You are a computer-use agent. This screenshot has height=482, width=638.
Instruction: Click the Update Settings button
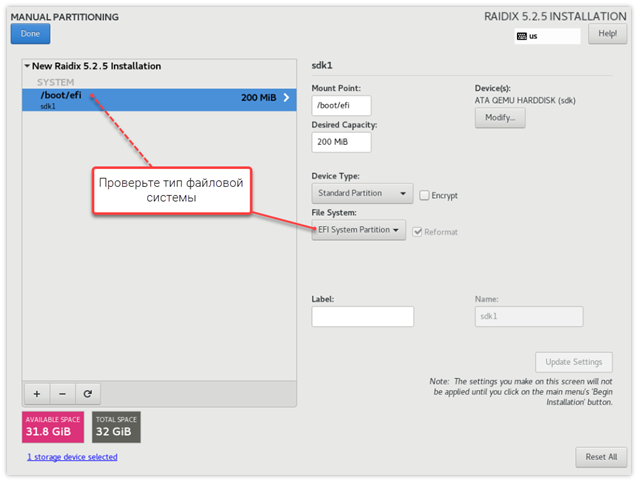[x=574, y=362]
